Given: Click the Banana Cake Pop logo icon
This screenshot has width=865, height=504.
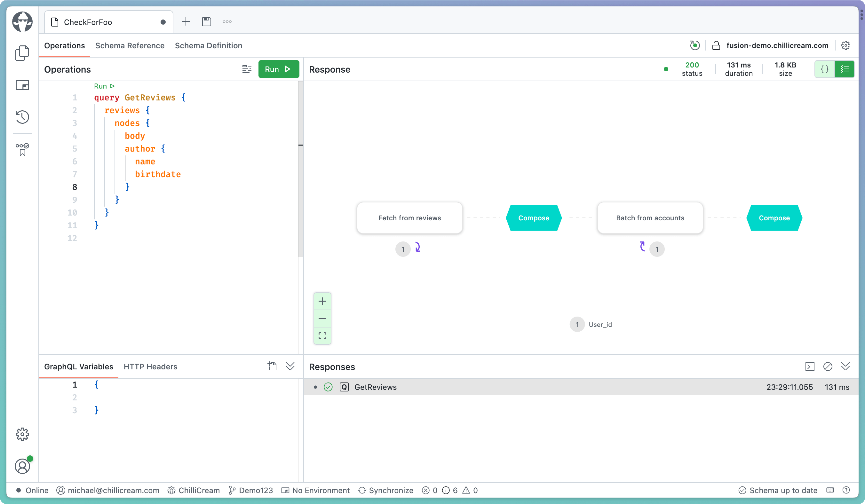Looking at the screenshot, I should pyautogui.click(x=22, y=22).
